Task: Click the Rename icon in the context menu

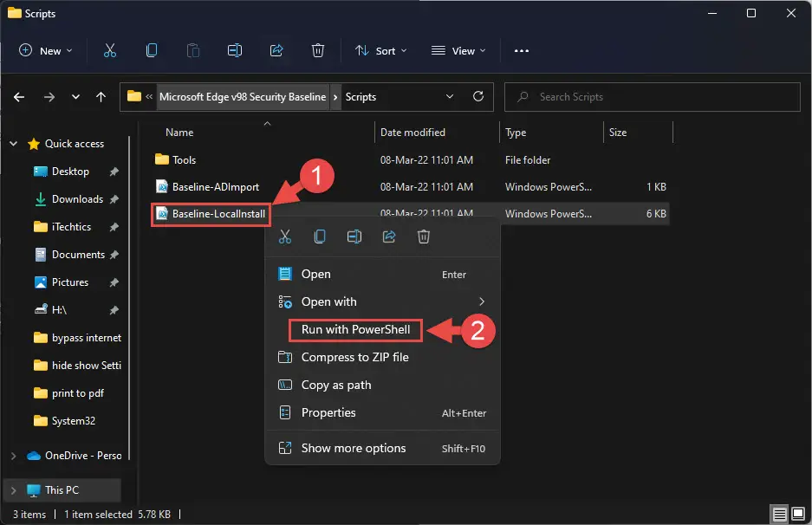Action: point(354,237)
